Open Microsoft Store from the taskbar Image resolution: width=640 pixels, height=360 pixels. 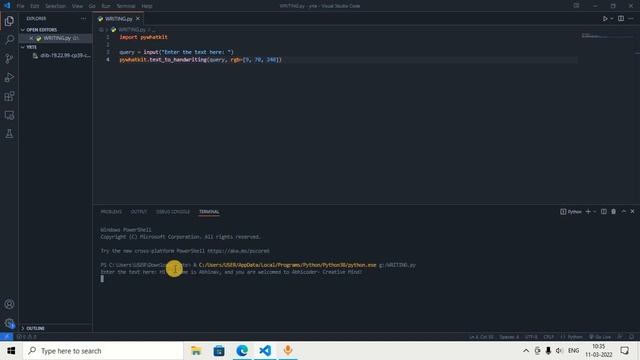coord(219,351)
